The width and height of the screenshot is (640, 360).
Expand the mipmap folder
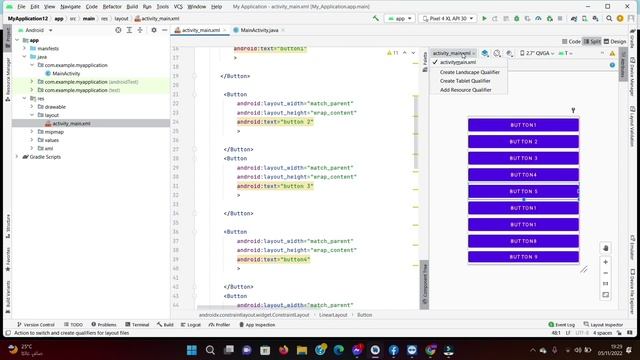[32, 132]
